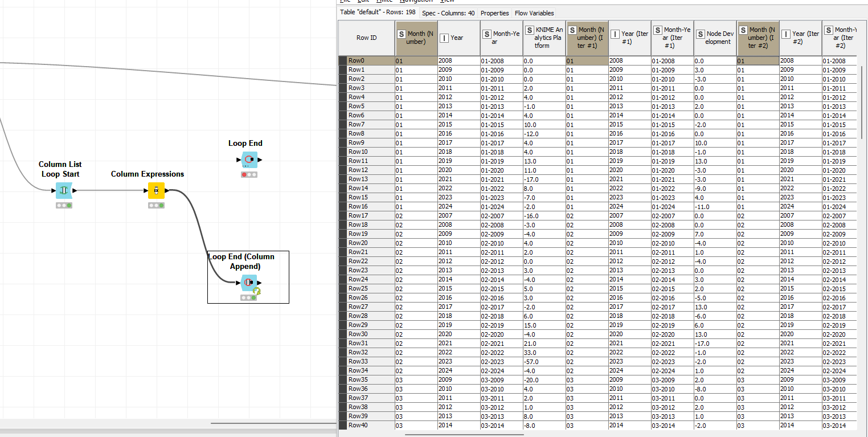Click the Row ID column header
Image resolution: width=868 pixels, height=437 pixels.
[x=366, y=38]
